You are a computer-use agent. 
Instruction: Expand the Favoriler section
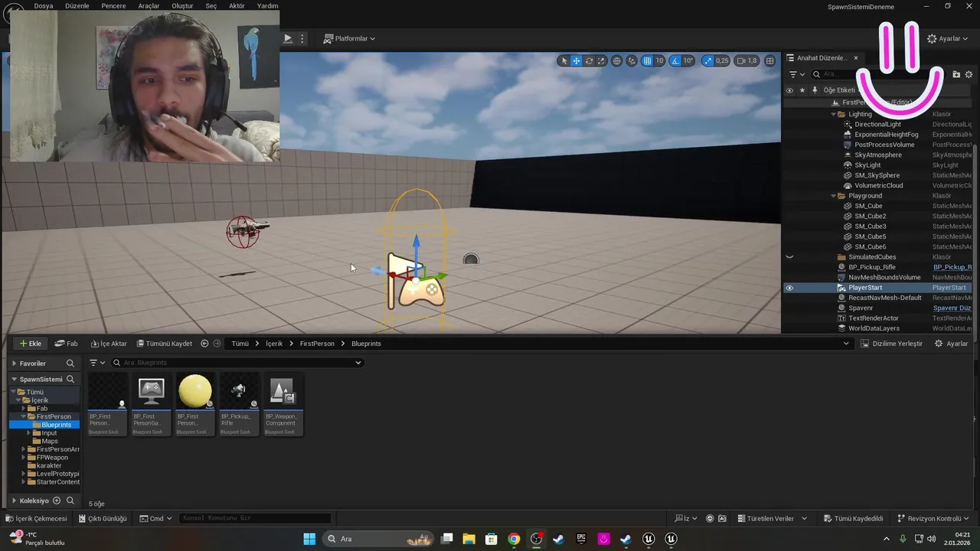point(14,364)
